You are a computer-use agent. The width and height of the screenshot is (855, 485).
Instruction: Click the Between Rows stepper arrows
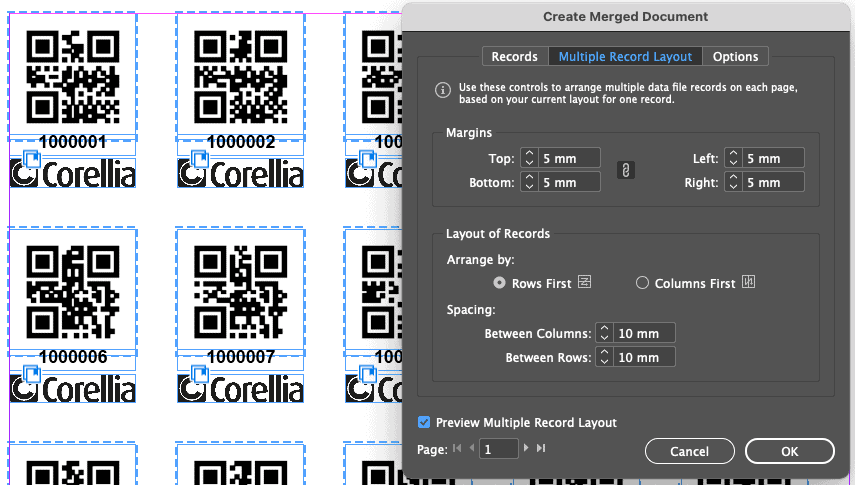point(604,357)
